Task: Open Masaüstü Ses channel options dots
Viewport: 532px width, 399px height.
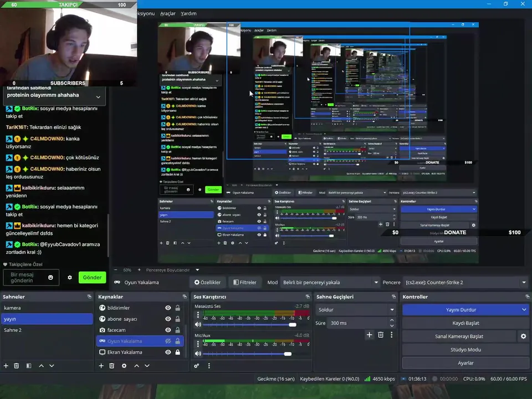Action: (x=198, y=315)
